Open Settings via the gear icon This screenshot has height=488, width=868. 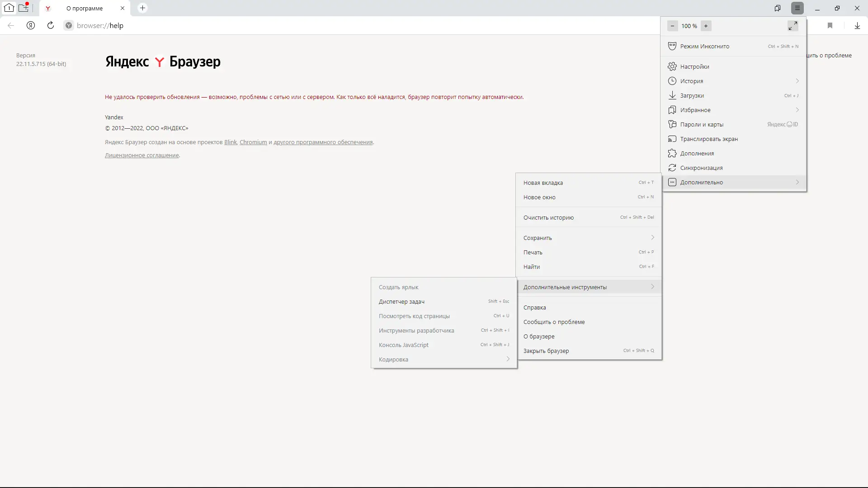coord(672,66)
